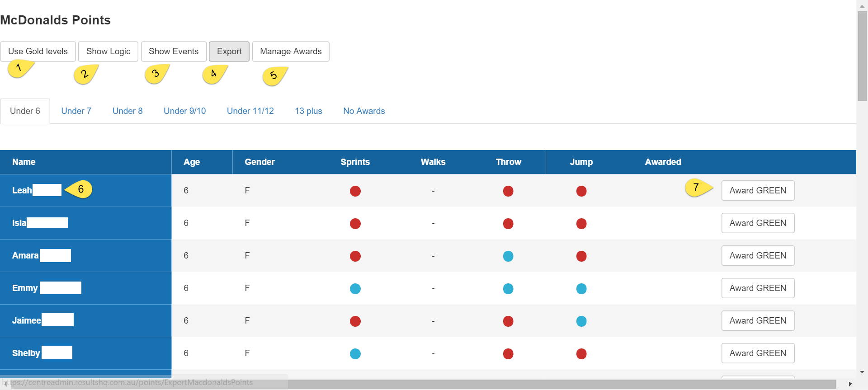Select the name Isla in the table

(x=19, y=223)
